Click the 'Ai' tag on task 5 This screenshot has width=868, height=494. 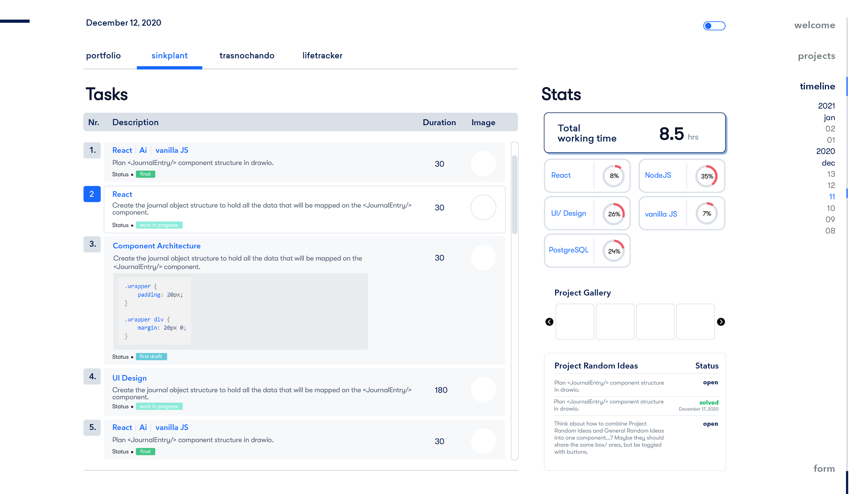[x=143, y=427]
